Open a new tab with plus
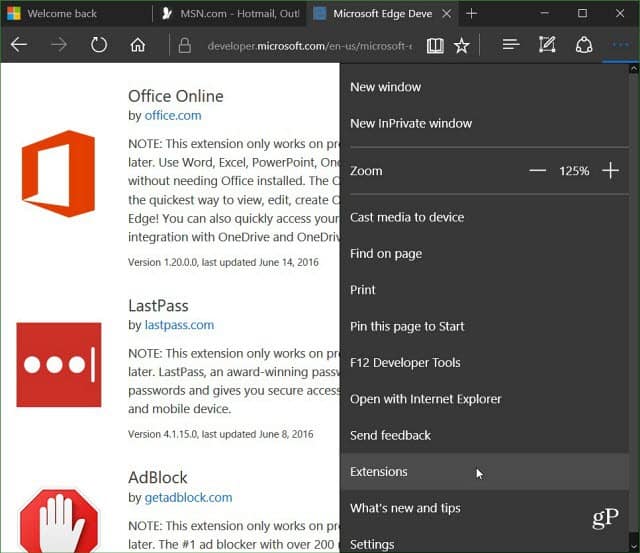640x553 pixels. pos(471,13)
